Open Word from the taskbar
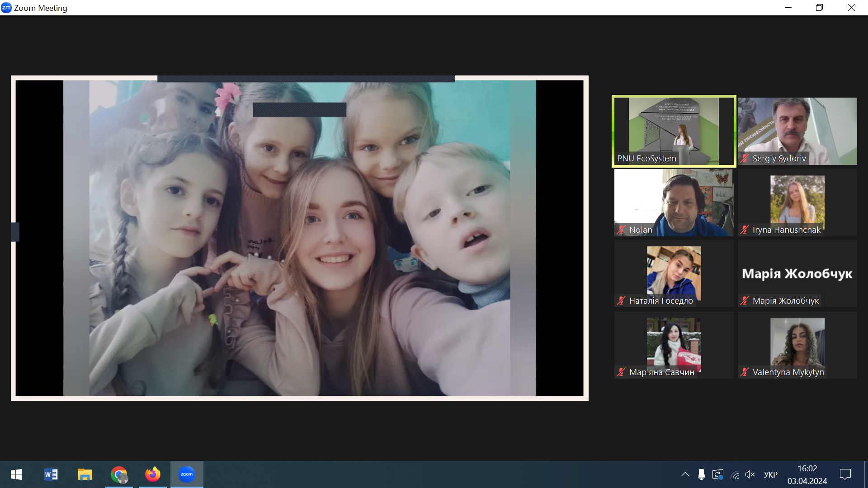868x488 pixels. (x=51, y=474)
